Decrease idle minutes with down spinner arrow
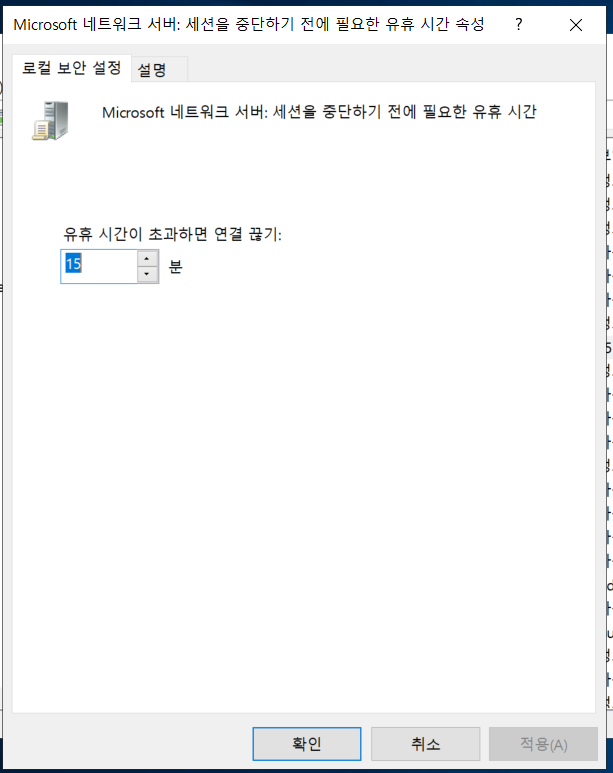Viewport: 613px width, 773px height. [147, 275]
